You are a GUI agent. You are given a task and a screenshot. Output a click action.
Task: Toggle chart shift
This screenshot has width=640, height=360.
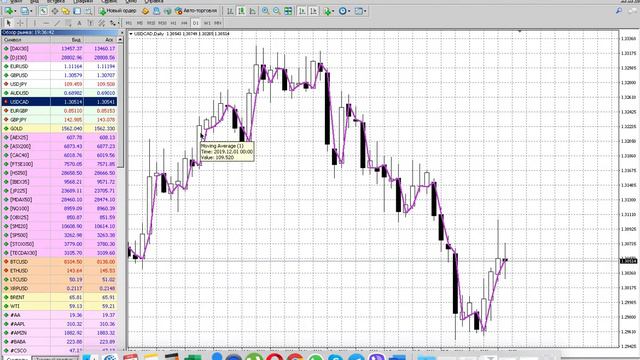tap(313, 11)
